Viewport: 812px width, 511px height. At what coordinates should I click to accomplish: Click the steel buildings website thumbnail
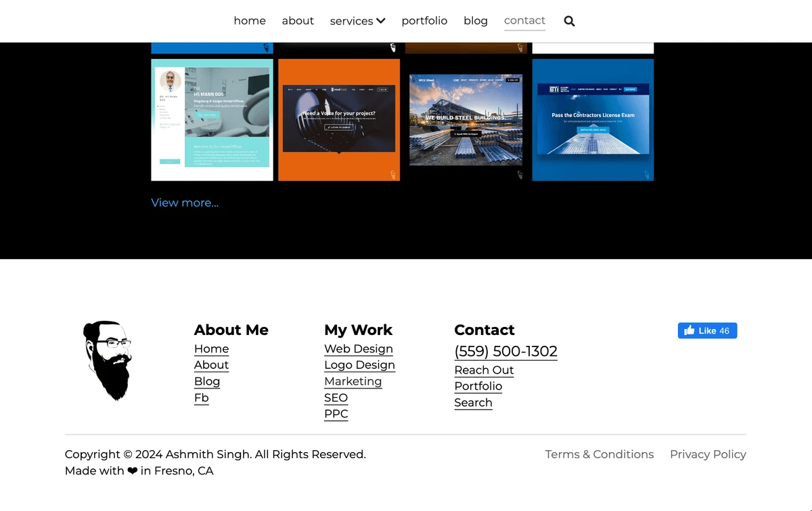point(466,119)
